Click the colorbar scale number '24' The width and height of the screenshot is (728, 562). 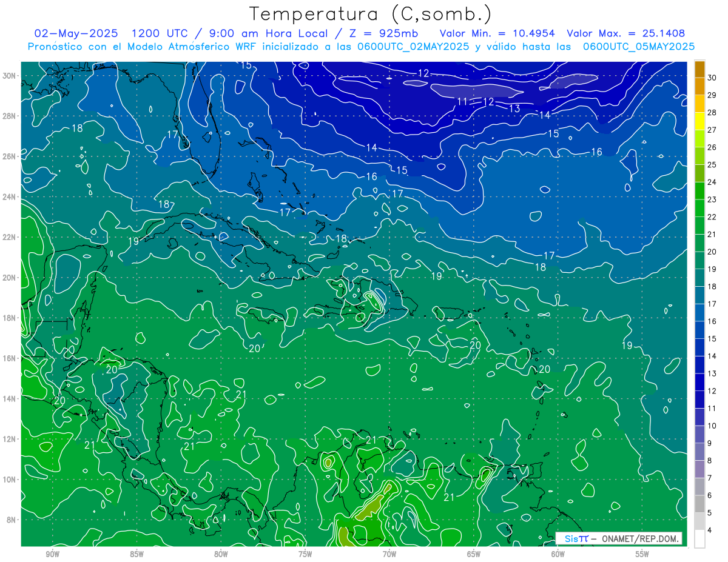712,182
